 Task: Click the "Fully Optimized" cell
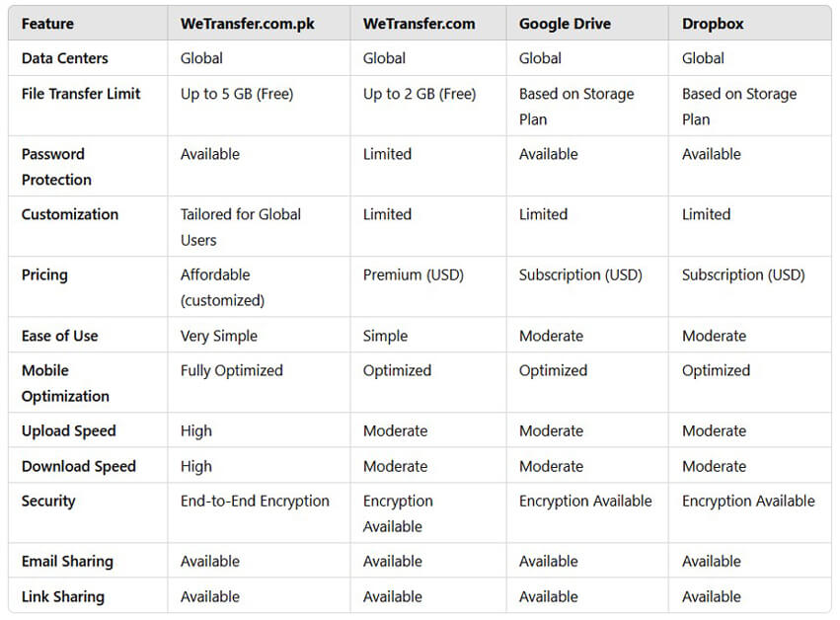tap(232, 370)
